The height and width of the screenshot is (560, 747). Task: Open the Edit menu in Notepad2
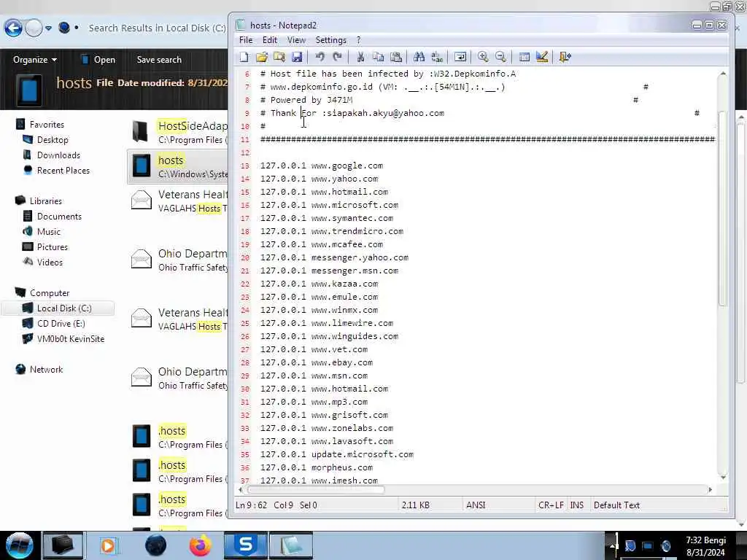tap(270, 40)
